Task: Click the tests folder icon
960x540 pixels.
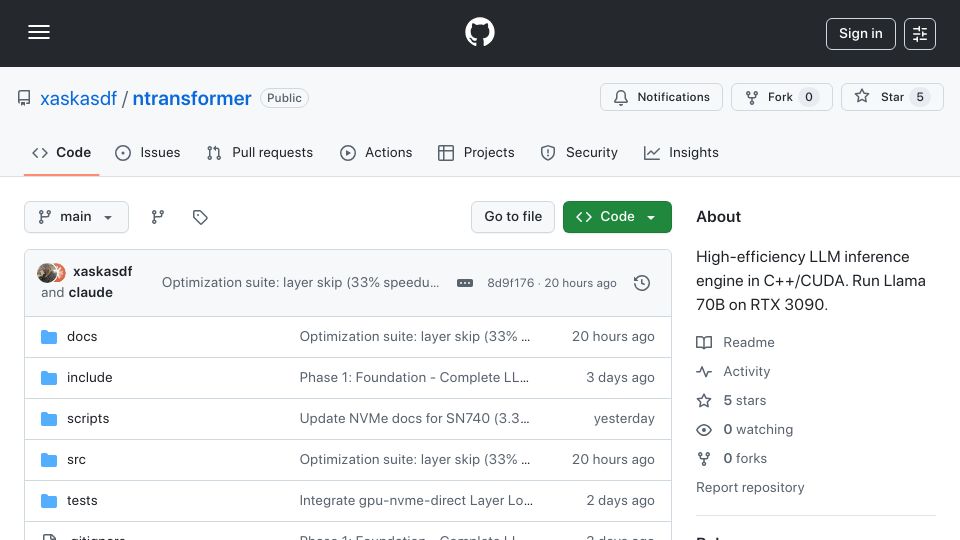Action: click(49, 501)
